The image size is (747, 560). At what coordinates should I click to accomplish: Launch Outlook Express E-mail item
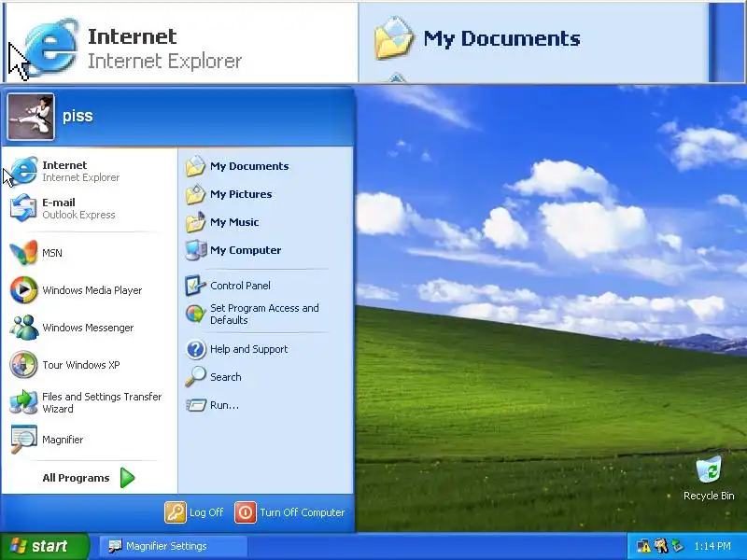point(90,208)
